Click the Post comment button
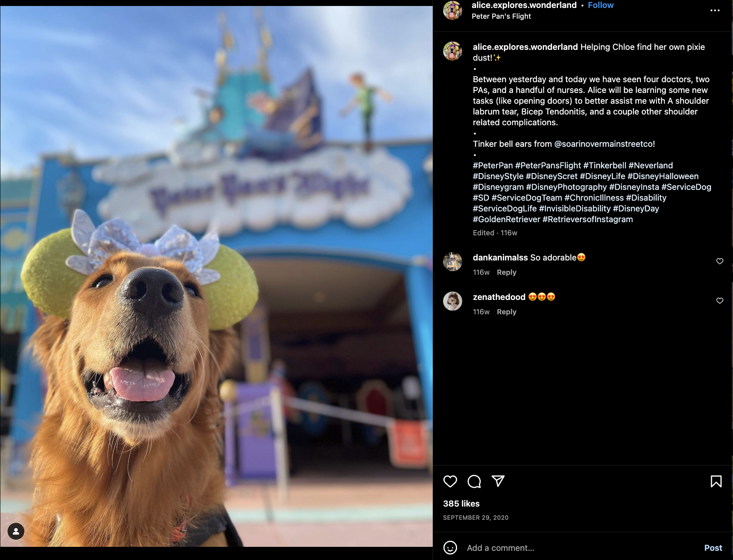The image size is (733, 560). [713, 548]
